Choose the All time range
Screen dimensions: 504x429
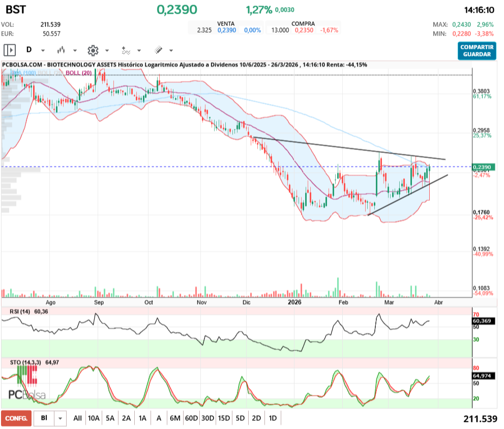(x=77, y=418)
